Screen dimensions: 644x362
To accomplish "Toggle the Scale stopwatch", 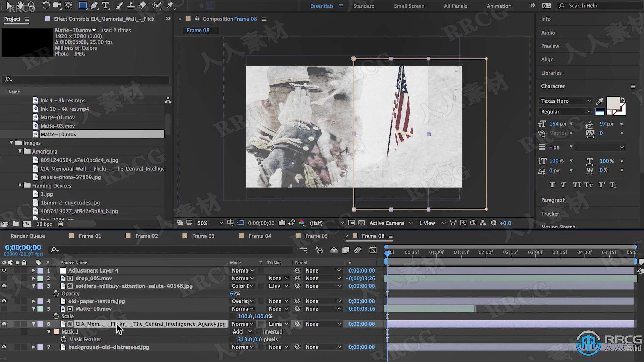I will 56,316.
